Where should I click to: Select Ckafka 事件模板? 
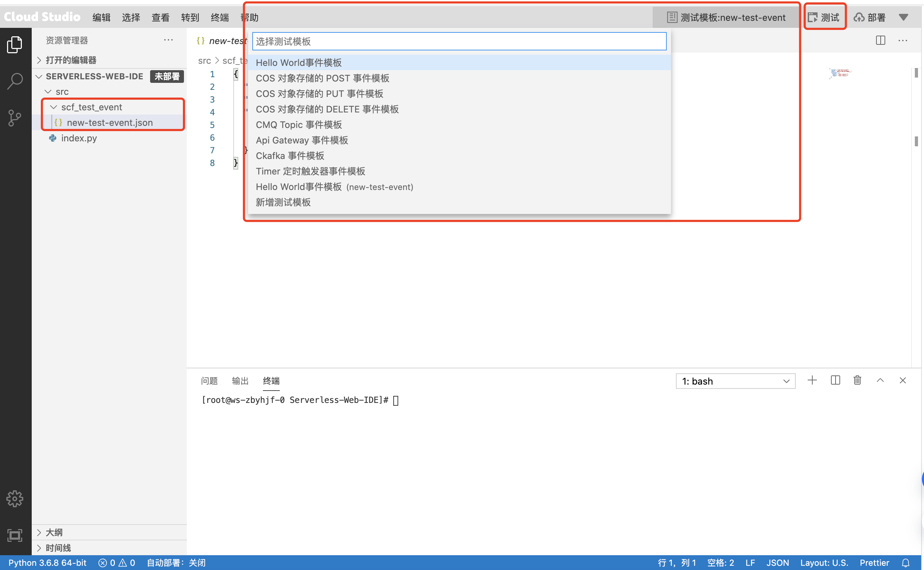tap(459, 156)
